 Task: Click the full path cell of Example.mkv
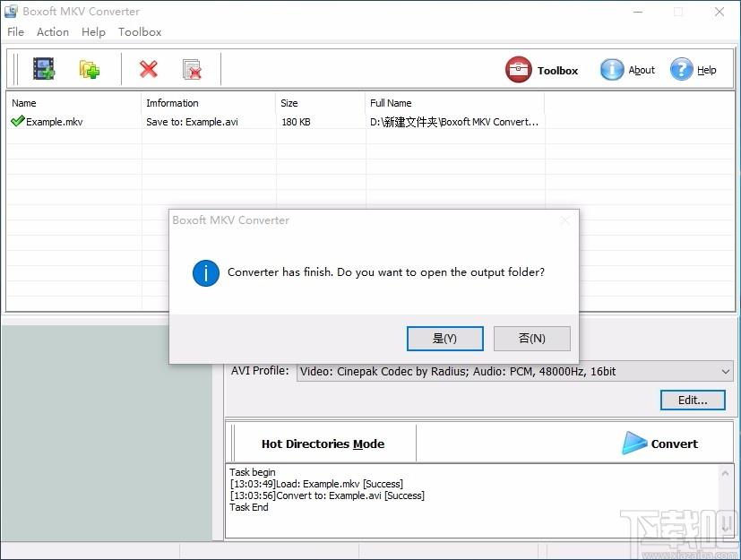pos(454,122)
